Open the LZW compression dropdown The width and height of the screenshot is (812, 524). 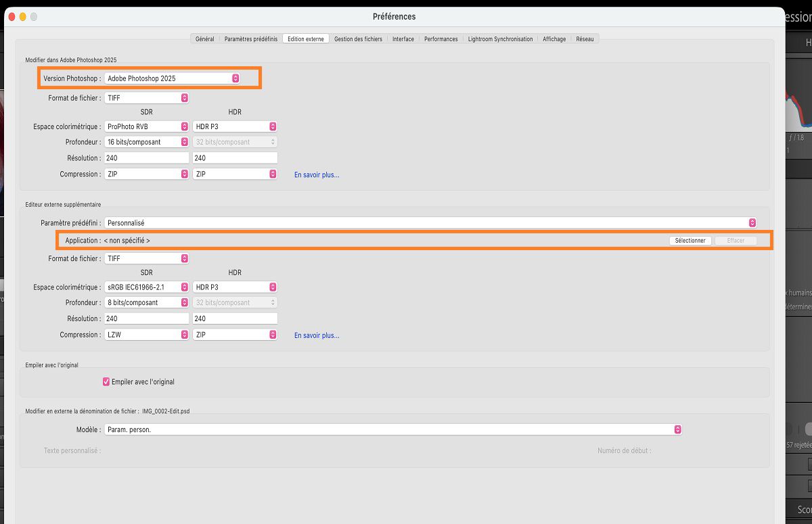point(147,335)
